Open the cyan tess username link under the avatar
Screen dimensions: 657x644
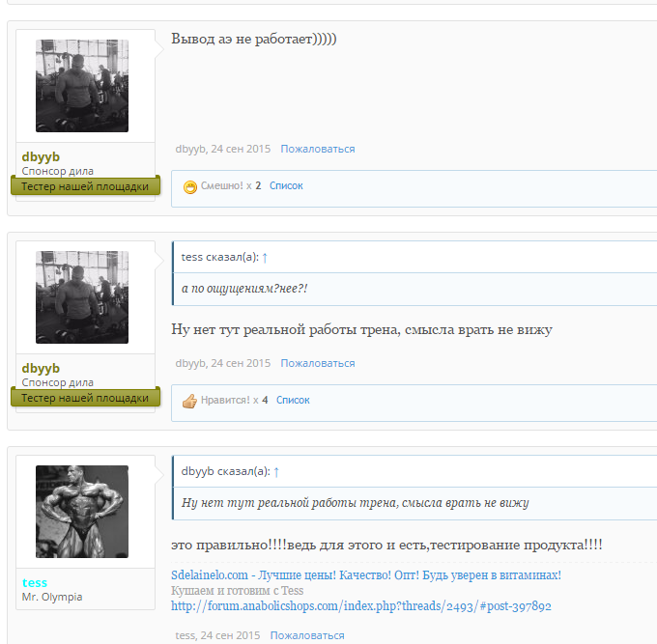[35, 582]
